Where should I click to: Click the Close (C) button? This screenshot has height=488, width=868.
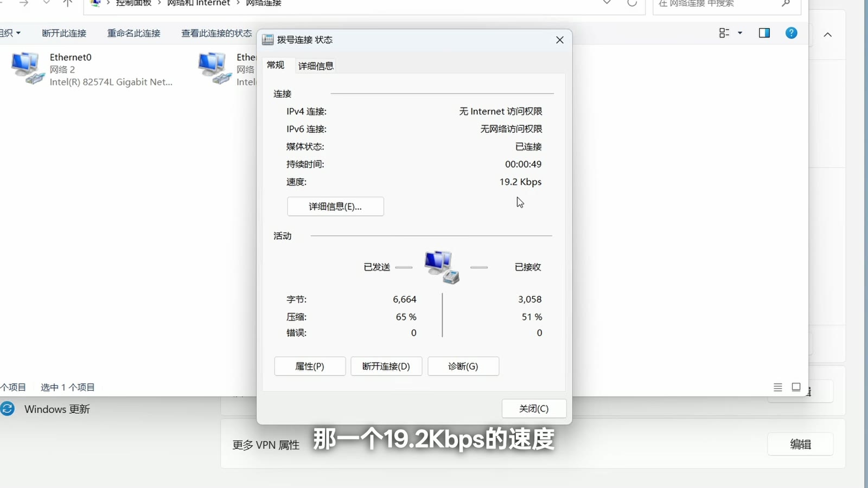pos(534,408)
